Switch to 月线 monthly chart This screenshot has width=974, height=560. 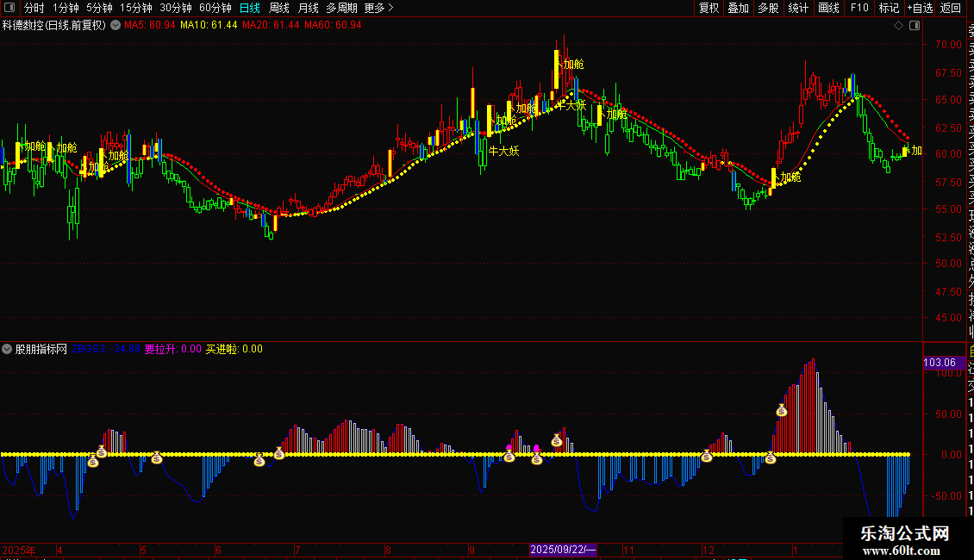pyautogui.click(x=308, y=8)
